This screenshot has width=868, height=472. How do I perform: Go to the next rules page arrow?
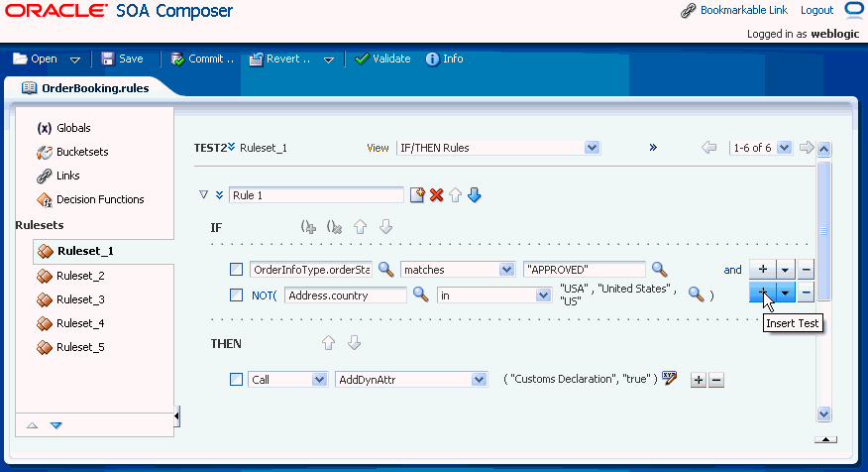pyautogui.click(x=807, y=148)
